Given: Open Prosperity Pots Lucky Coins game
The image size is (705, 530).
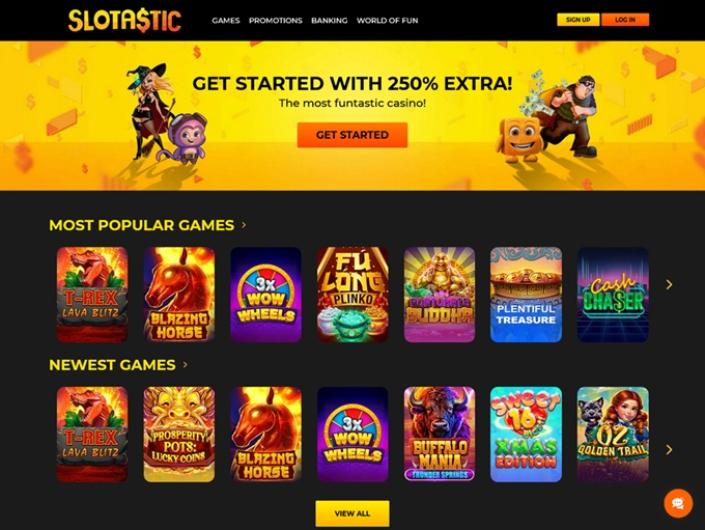Looking at the screenshot, I should (179, 434).
